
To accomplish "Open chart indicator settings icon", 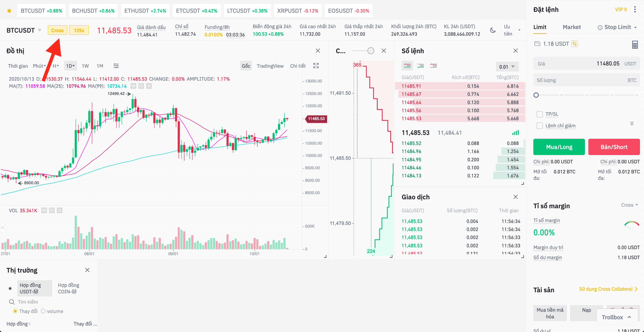I will click(x=116, y=66).
